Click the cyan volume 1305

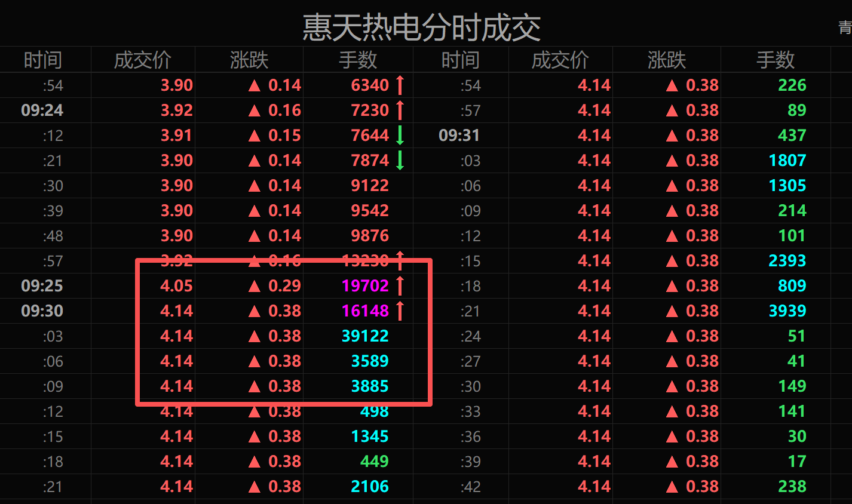pos(787,186)
